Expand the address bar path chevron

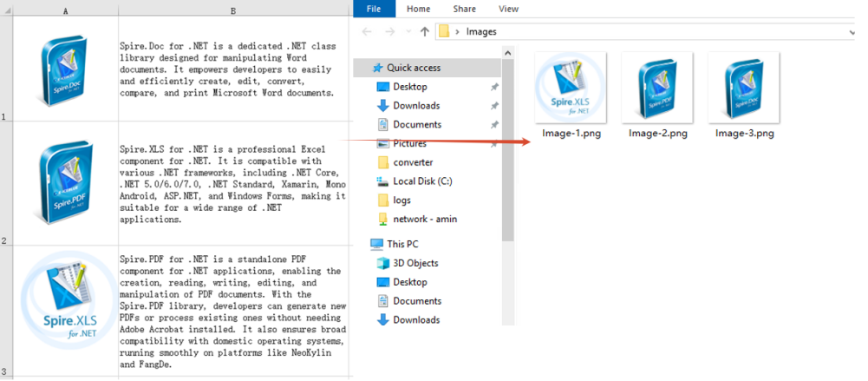click(457, 32)
